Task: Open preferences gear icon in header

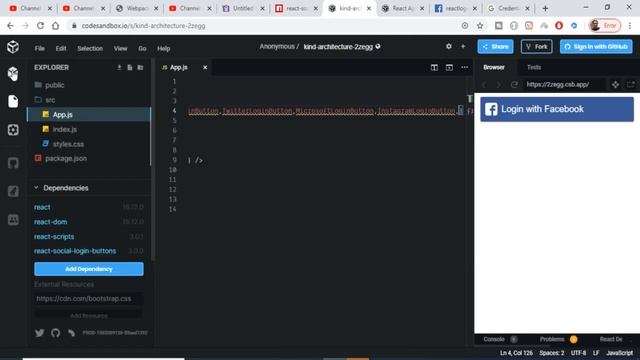Action: click(x=449, y=47)
